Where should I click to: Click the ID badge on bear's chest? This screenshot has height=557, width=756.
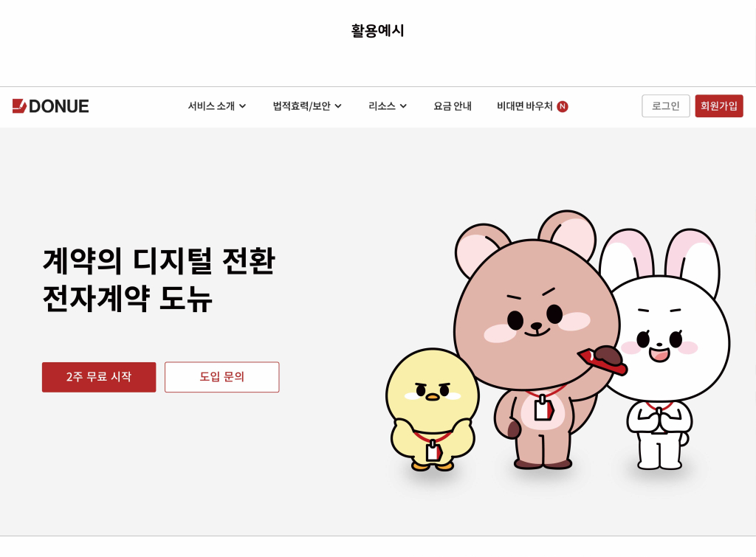point(543,409)
